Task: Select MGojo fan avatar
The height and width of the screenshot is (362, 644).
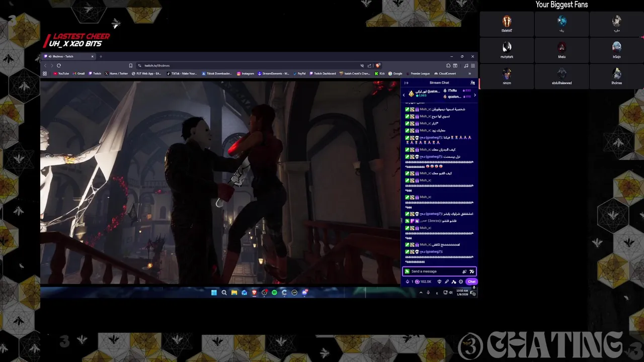Action: coord(616,47)
